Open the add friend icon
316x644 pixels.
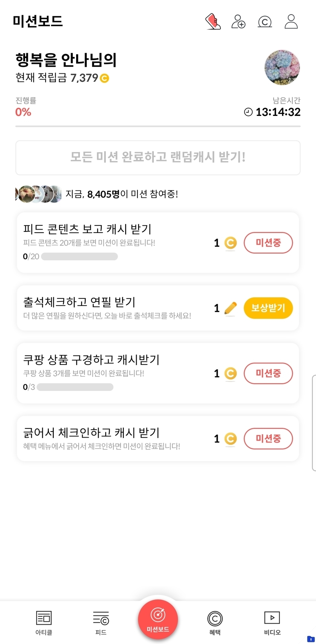click(238, 22)
